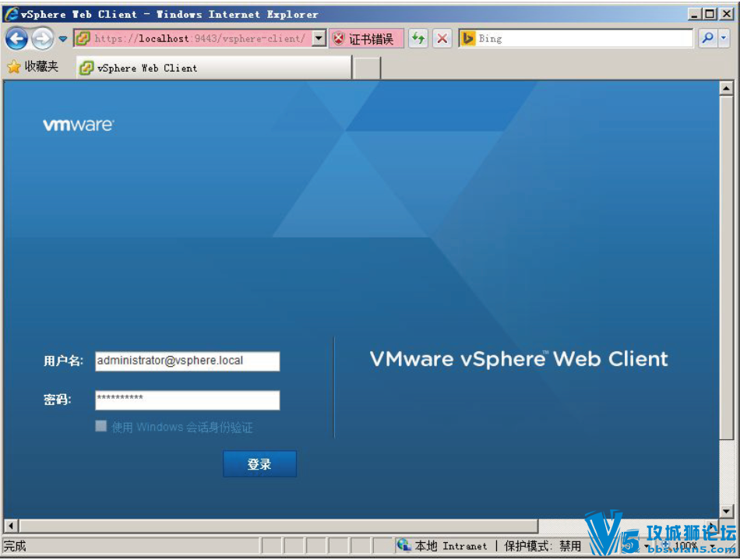This screenshot has width=740, height=560.
Task: Click the back navigation arrow
Action: pos(16,38)
